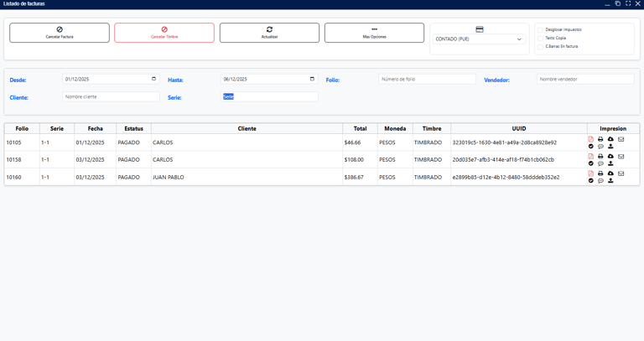Click print icon for folio 10105

click(x=600, y=139)
